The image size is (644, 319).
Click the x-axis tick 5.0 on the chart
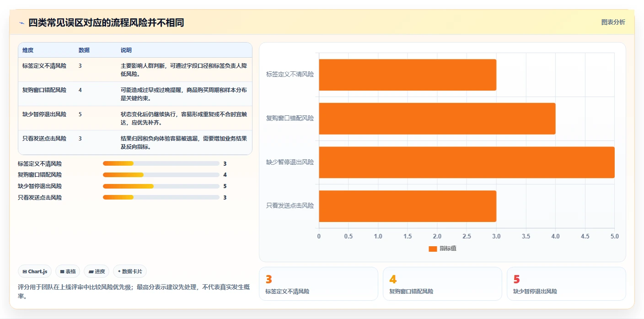tap(614, 237)
